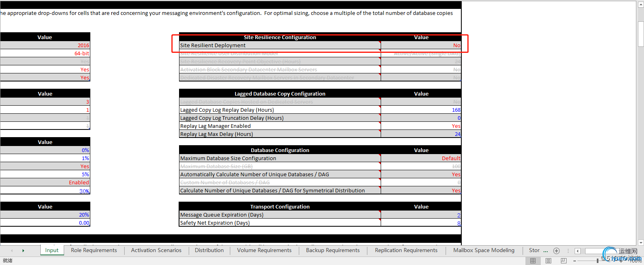Click previous sheet navigation arrow
644x265 pixels.
click(12, 250)
